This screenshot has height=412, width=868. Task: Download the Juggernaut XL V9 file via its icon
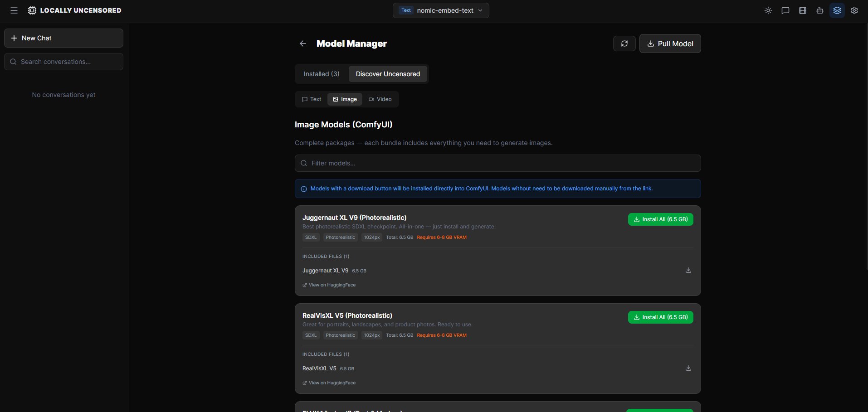688,270
